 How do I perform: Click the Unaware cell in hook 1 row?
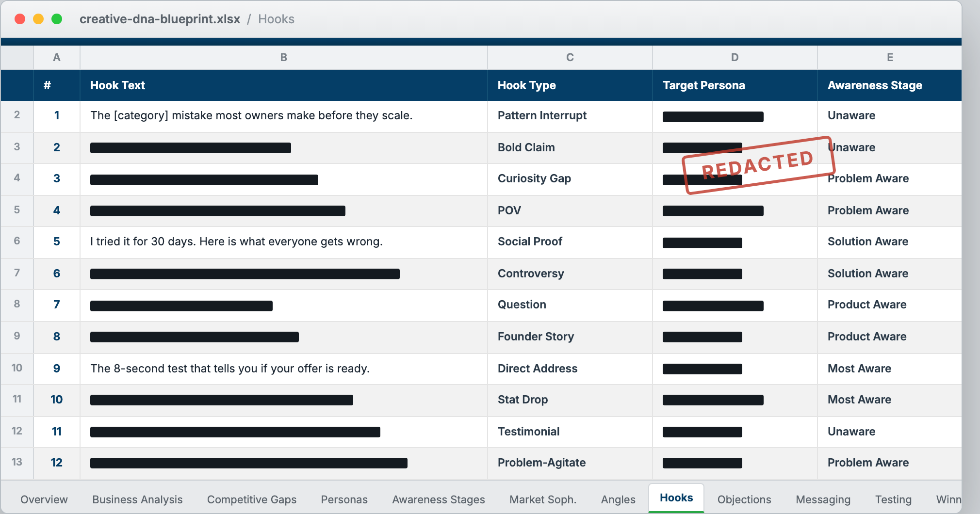(x=890, y=115)
